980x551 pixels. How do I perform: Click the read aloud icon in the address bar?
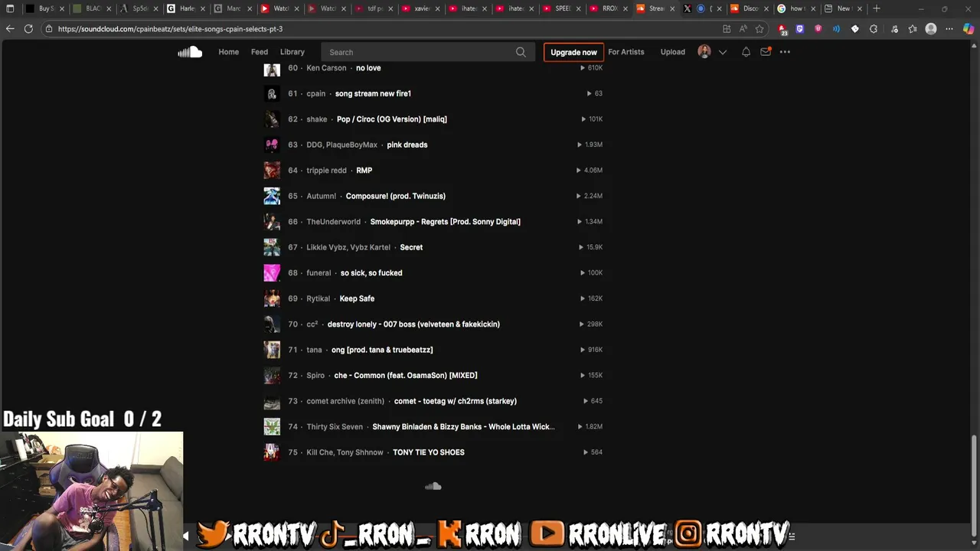[x=743, y=28]
